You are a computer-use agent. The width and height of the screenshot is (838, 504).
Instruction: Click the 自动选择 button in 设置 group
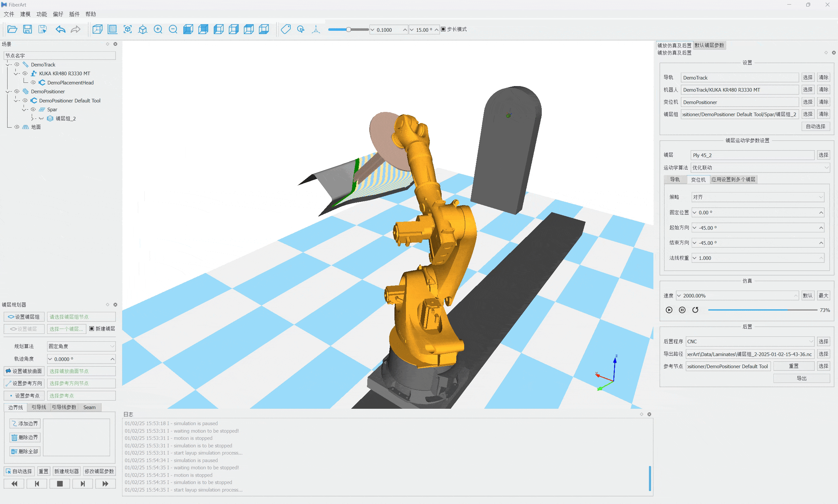(x=815, y=126)
